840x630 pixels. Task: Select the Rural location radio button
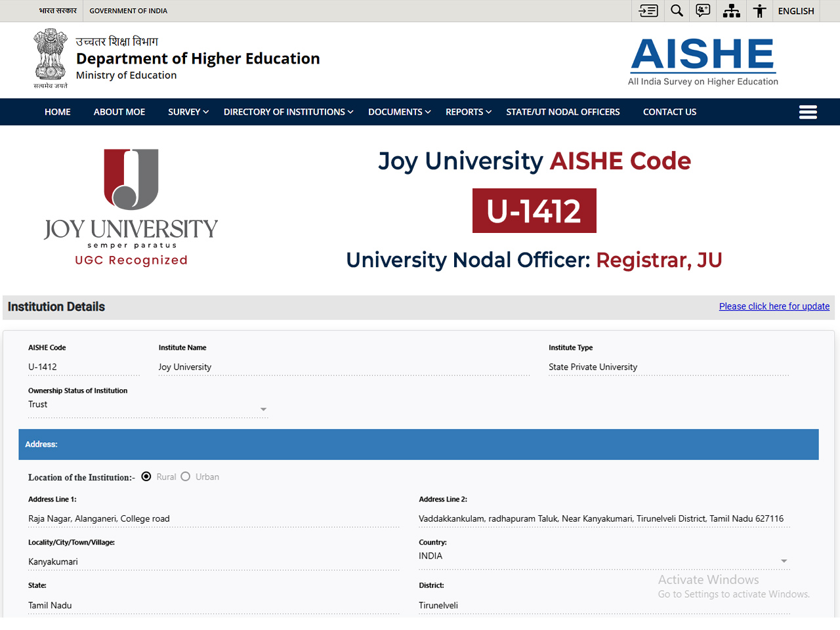click(146, 476)
